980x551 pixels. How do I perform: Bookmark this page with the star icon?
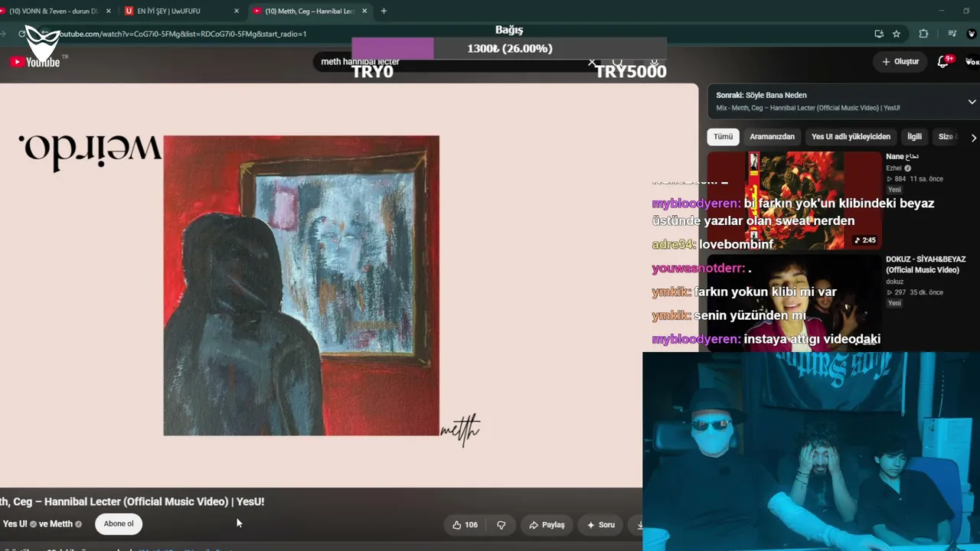coord(897,34)
